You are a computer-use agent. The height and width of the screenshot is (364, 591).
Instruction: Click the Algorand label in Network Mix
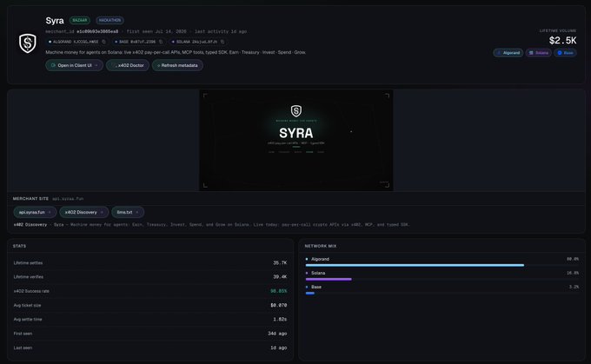tap(320, 259)
